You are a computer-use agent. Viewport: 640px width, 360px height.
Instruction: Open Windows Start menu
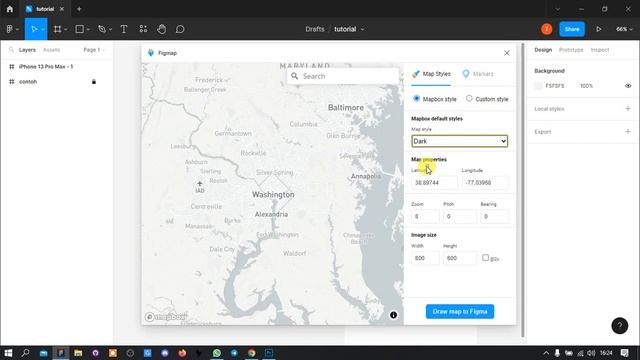click(x=8, y=353)
